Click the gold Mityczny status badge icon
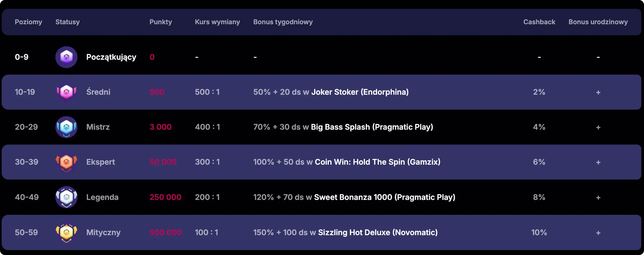Screen dimensions: 644x255 coord(66,232)
